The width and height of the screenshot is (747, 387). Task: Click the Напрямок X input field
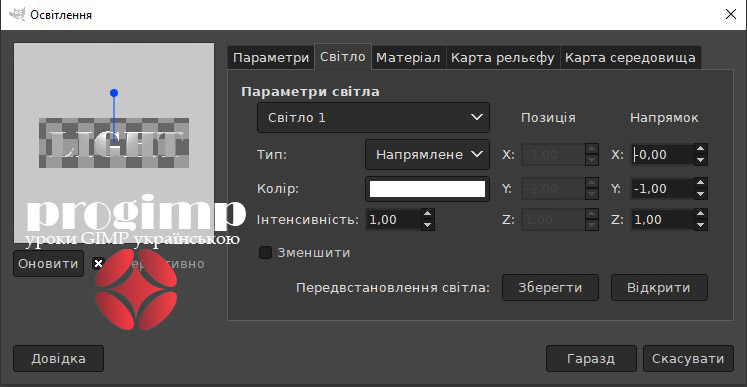coord(662,154)
